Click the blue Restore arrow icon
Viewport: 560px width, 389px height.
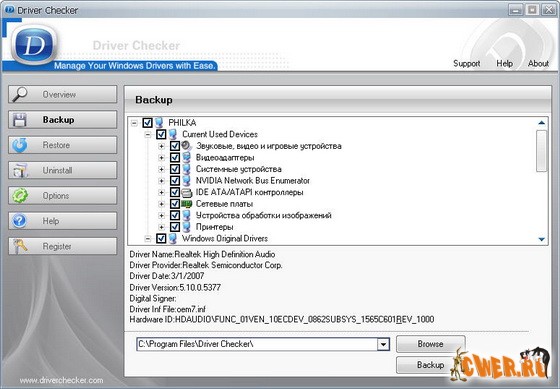click(20, 145)
